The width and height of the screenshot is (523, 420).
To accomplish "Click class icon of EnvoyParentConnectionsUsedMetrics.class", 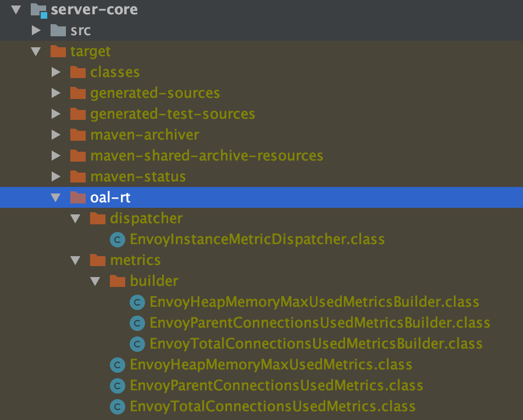I will (x=118, y=386).
